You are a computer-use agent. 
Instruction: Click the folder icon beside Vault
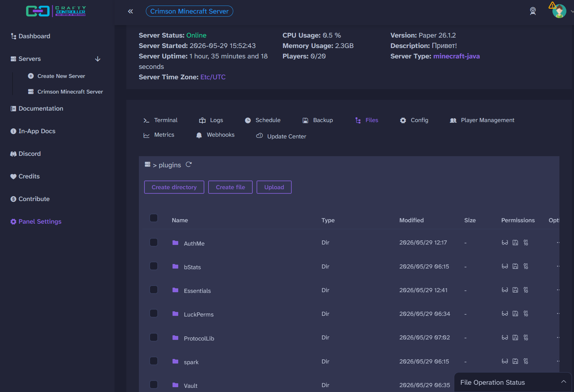pyautogui.click(x=175, y=385)
